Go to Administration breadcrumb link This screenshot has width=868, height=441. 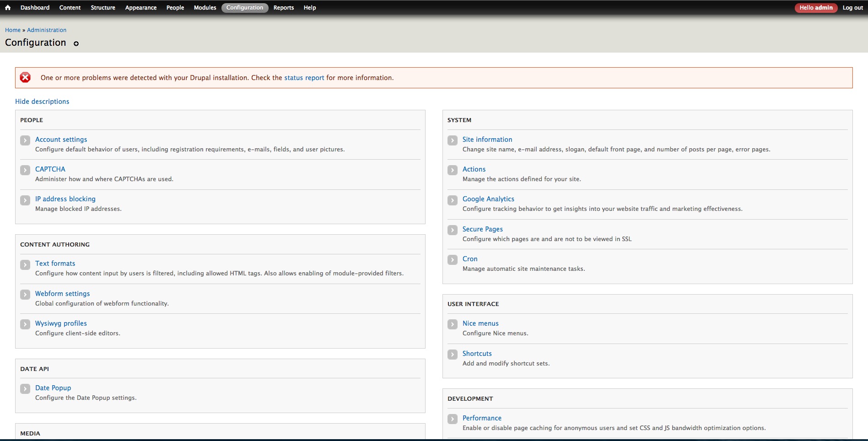pos(47,30)
